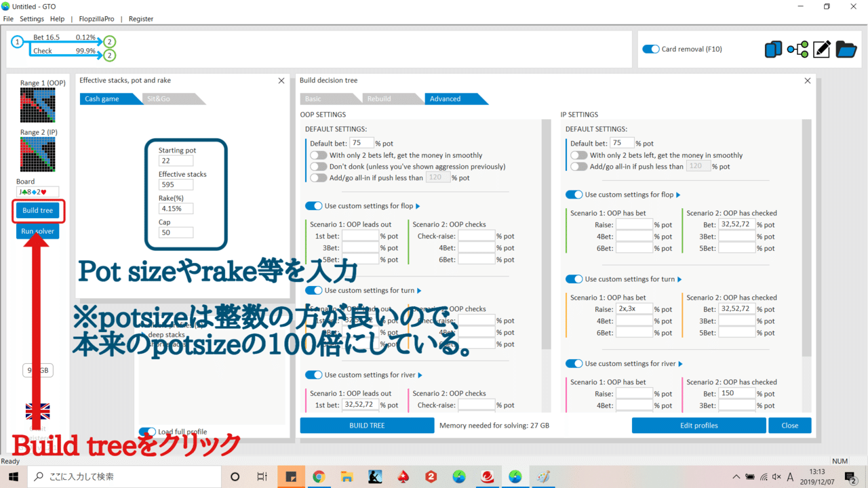Click the Effective stacks input field
The height and width of the screenshot is (488, 868).
(x=176, y=184)
